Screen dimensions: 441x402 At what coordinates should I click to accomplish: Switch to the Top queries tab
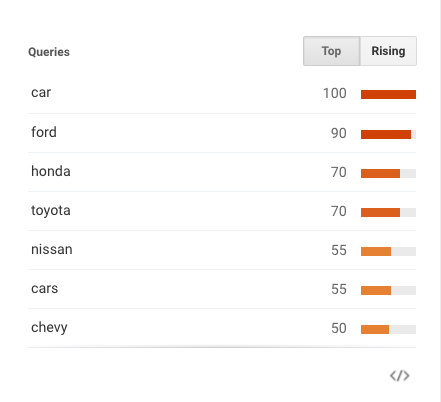click(x=331, y=51)
